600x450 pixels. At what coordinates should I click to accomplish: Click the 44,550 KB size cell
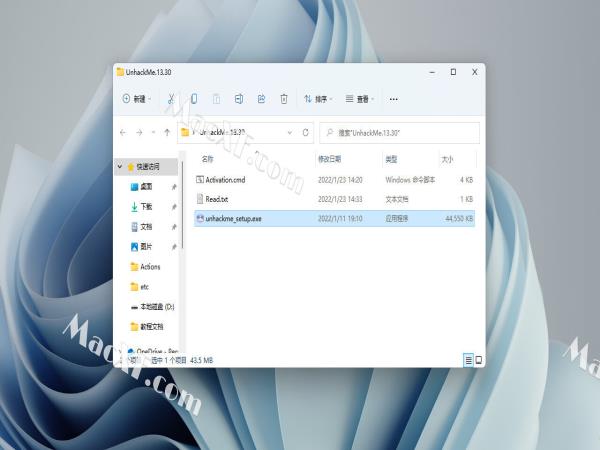coord(459,218)
